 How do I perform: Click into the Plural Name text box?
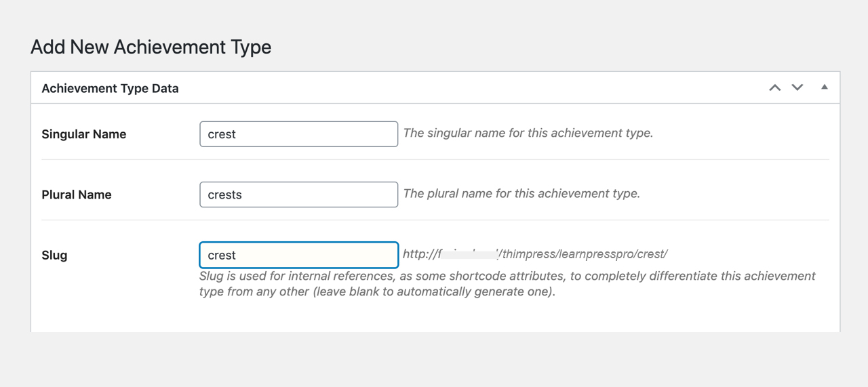298,195
